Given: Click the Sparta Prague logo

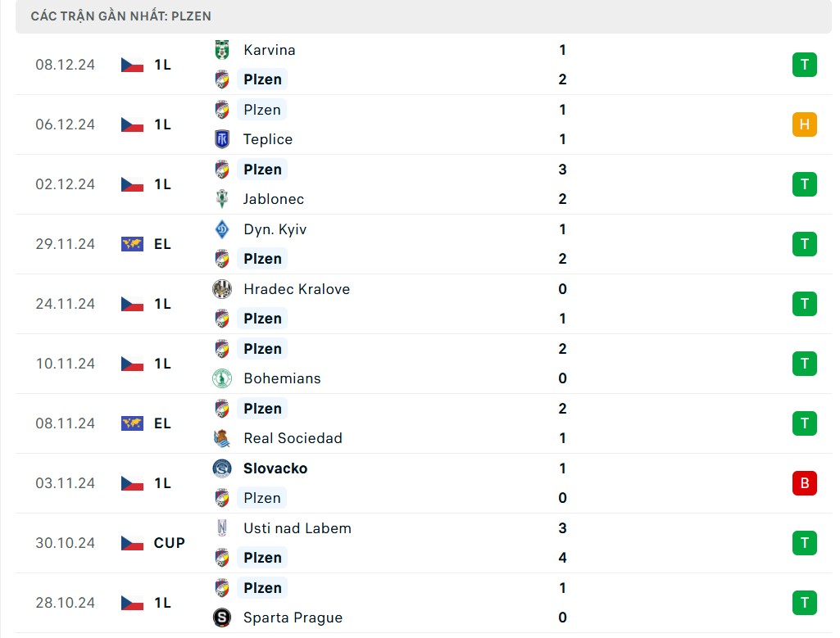Looking at the screenshot, I should [x=221, y=618].
